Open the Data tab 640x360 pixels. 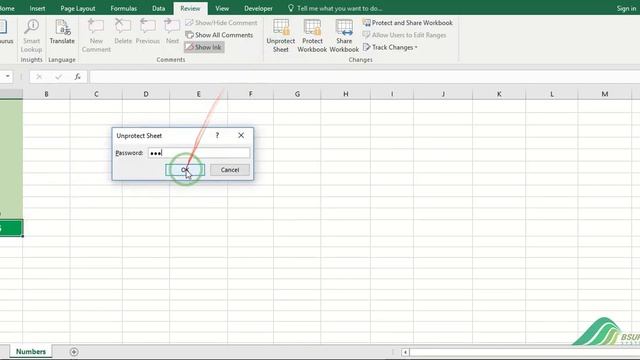click(158, 8)
